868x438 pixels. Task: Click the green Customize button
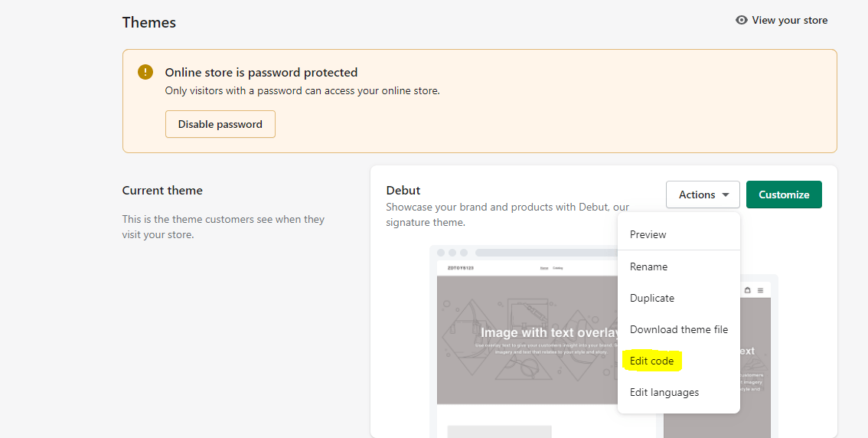click(x=783, y=194)
